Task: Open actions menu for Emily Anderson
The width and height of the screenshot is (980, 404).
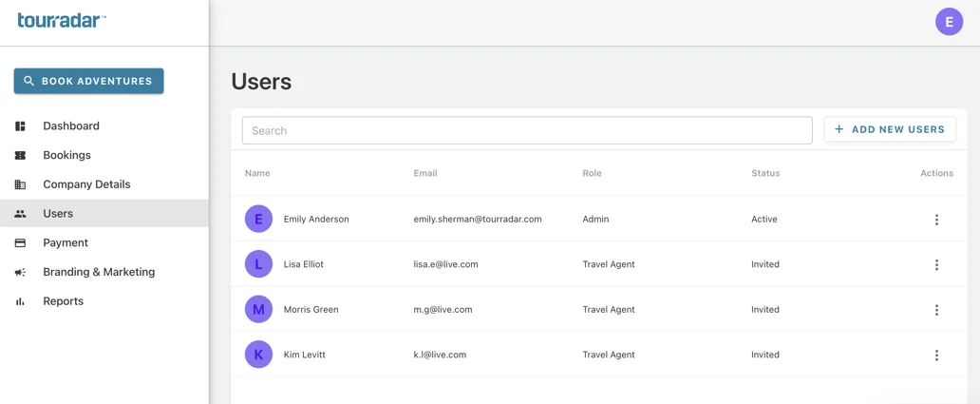Action: click(x=936, y=220)
